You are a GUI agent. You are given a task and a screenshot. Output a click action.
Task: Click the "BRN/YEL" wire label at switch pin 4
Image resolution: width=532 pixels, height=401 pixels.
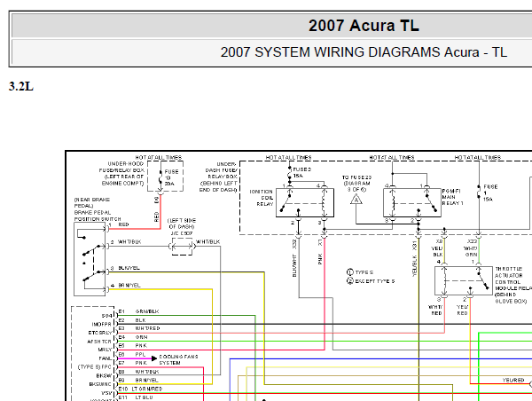pyautogui.click(x=129, y=286)
